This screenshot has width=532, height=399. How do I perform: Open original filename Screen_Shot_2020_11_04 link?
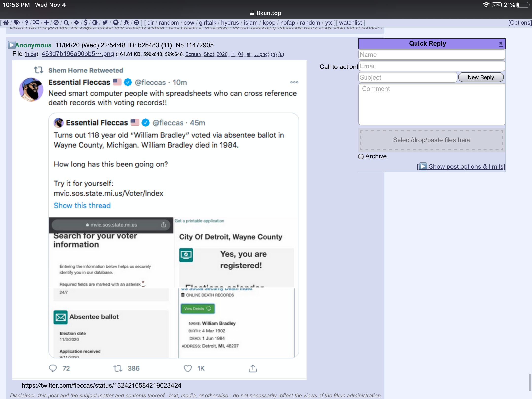tap(227, 54)
